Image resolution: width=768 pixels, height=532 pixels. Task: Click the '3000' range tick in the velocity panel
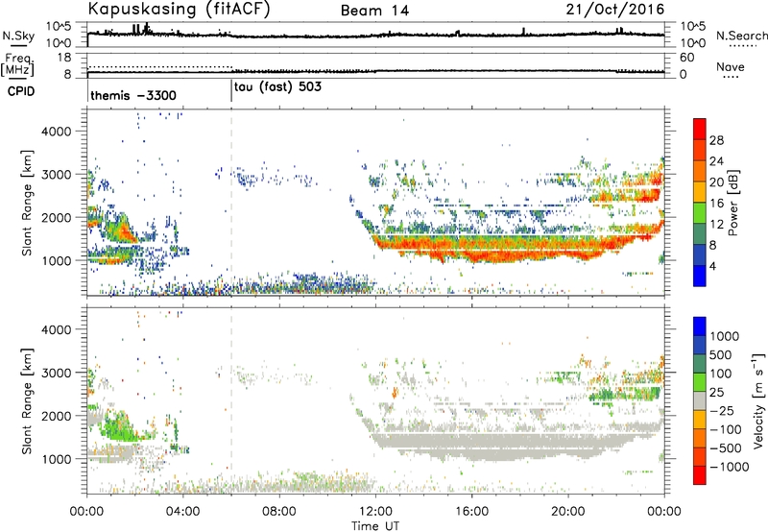point(56,373)
